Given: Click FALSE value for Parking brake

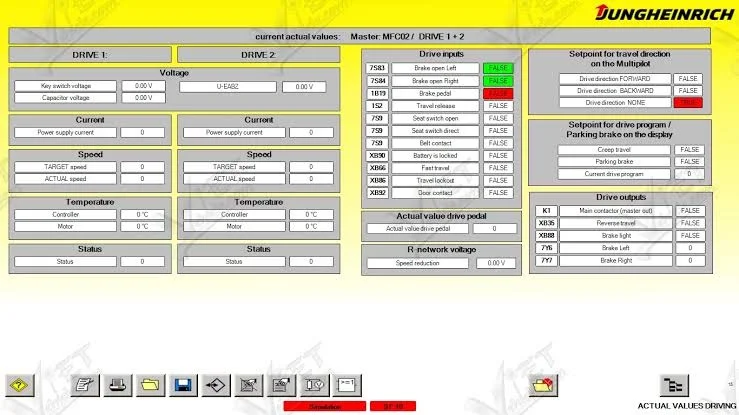Looking at the screenshot, I should pyautogui.click(x=690, y=162).
